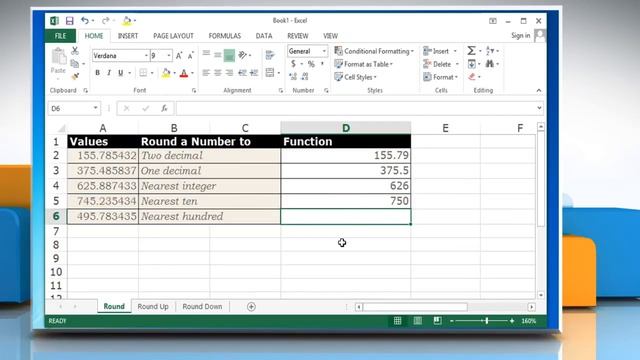This screenshot has width=640, height=360.
Task: Click the Orientation text angle icon
Action: click(x=243, y=55)
